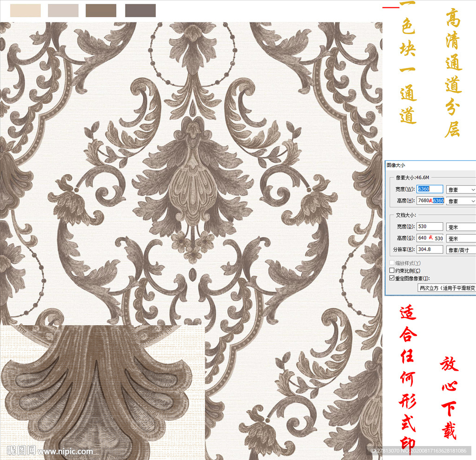Select the light grayish-beige color swatch

63,11
